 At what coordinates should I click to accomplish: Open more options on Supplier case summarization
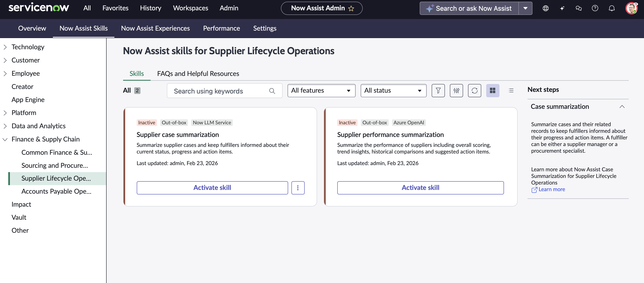click(298, 188)
